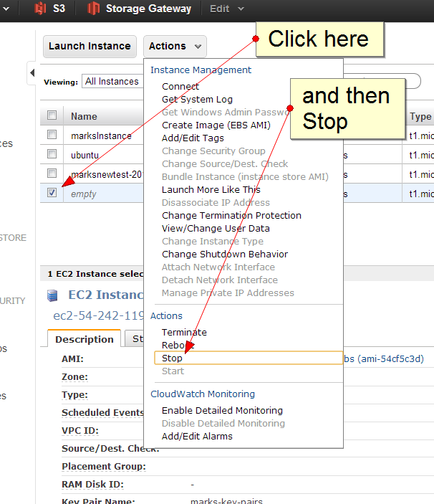Sort by the Name column header
Viewport: 434px width, 504px height.
[x=84, y=116]
